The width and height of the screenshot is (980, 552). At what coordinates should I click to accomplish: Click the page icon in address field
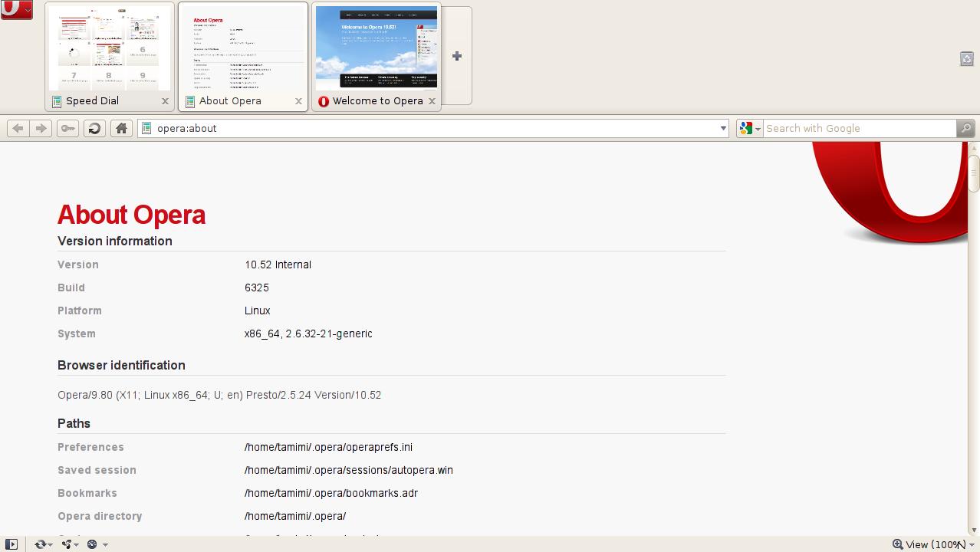(147, 129)
